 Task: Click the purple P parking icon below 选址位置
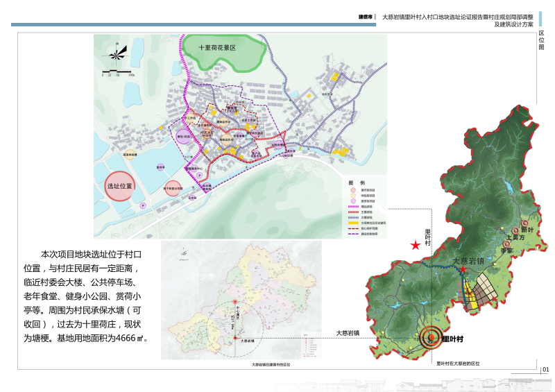click(x=143, y=206)
